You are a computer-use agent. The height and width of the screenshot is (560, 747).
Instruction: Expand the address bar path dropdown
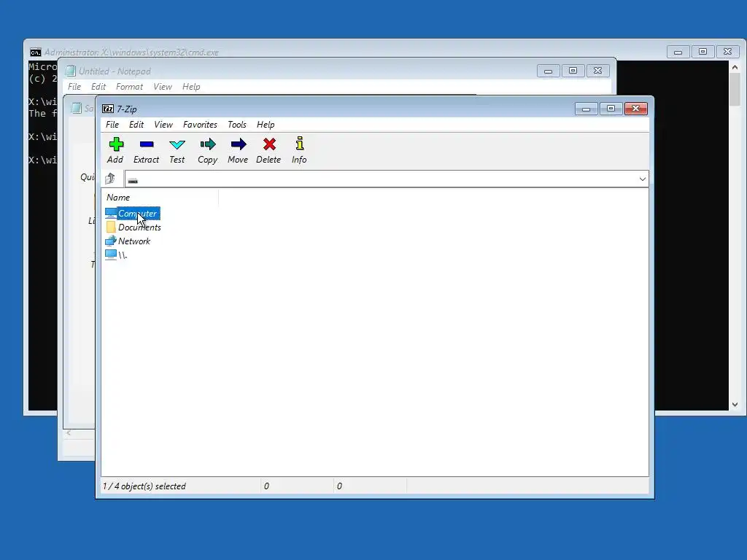click(x=642, y=179)
